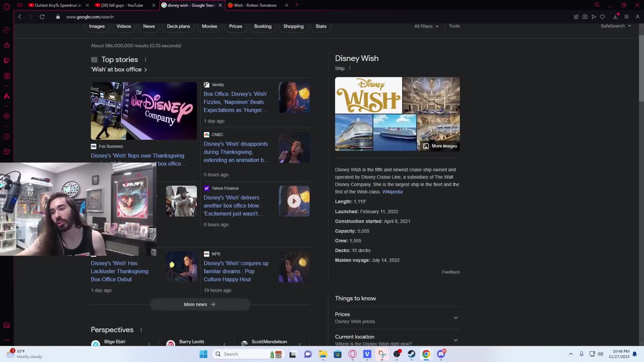This screenshot has width=644, height=362.
Task: Filter results by News
Action: [149, 26]
